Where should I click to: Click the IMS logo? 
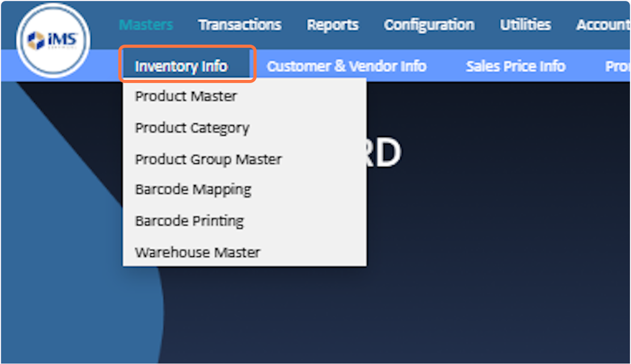click(x=53, y=41)
